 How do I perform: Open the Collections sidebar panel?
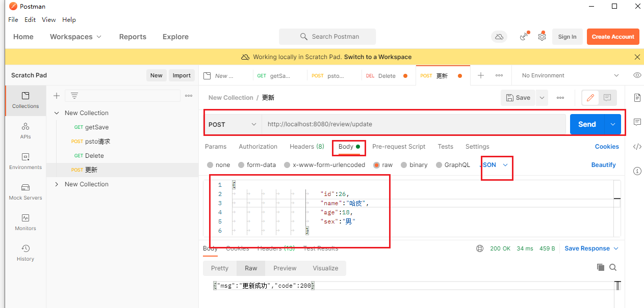tap(25, 100)
